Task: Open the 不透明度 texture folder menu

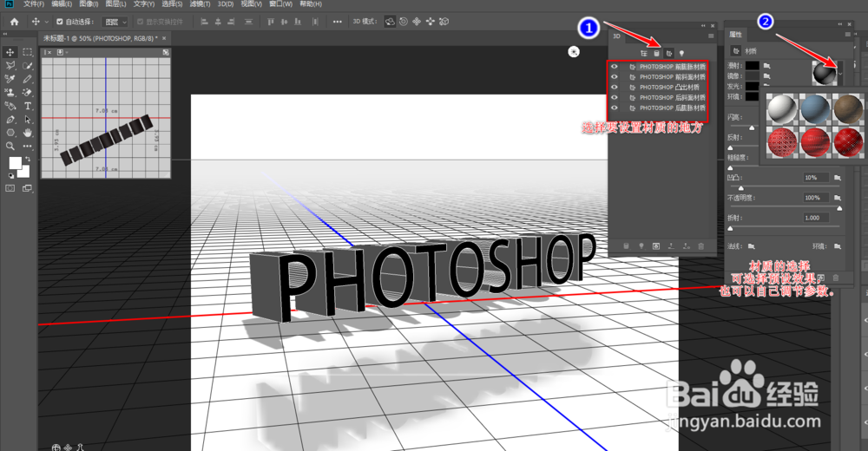Action: coord(838,198)
